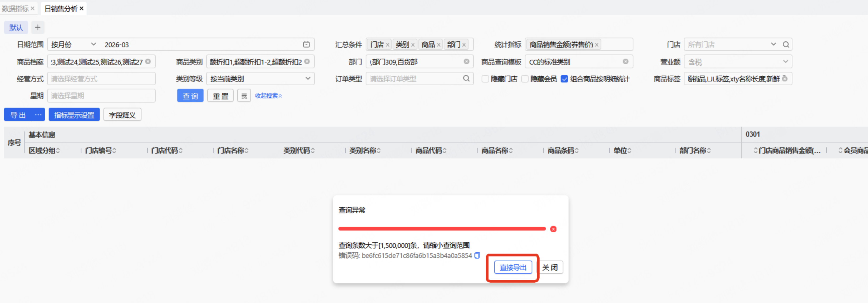This screenshot has height=303, width=868.
Task: Click the magnifier icon in 订单类型 field
Action: click(466, 79)
